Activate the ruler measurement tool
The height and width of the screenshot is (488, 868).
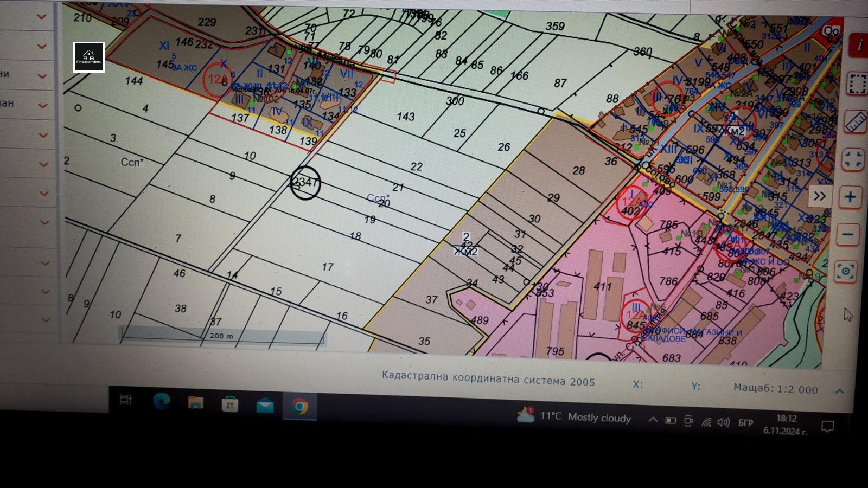pyautogui.click(x=856, y=122)
